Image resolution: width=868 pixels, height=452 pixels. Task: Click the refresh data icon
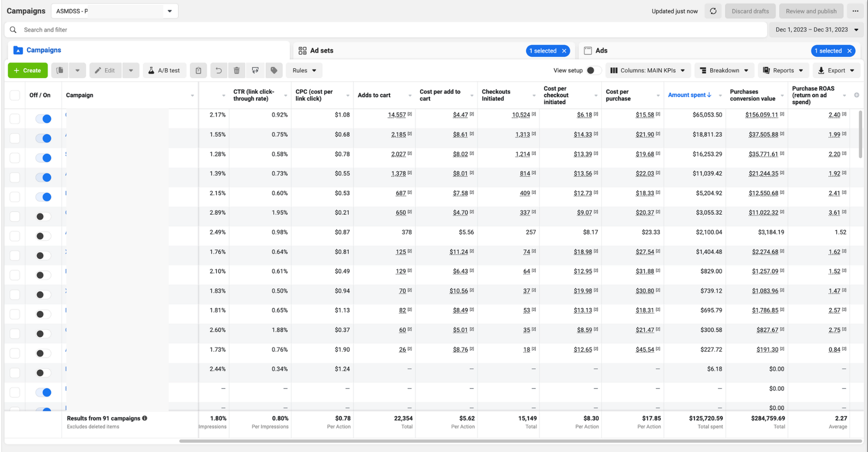point(713,11)
